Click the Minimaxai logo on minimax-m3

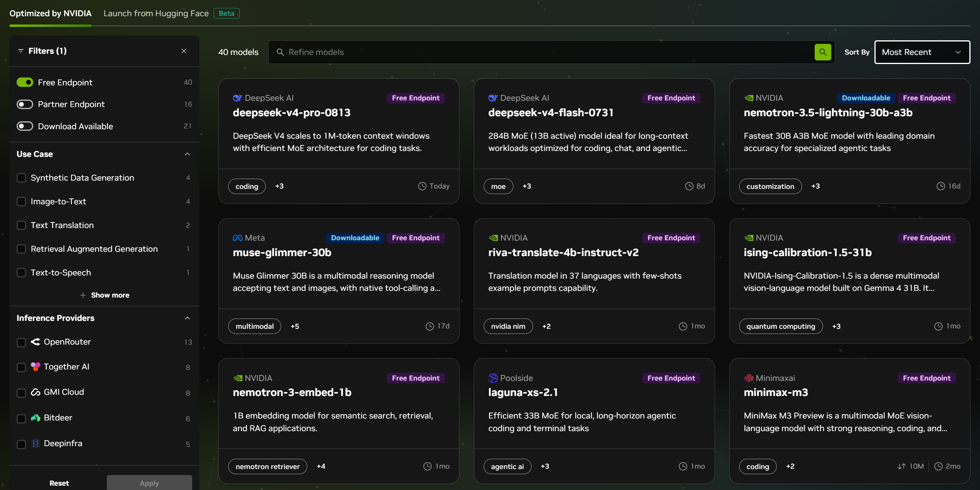click(749, 378)
